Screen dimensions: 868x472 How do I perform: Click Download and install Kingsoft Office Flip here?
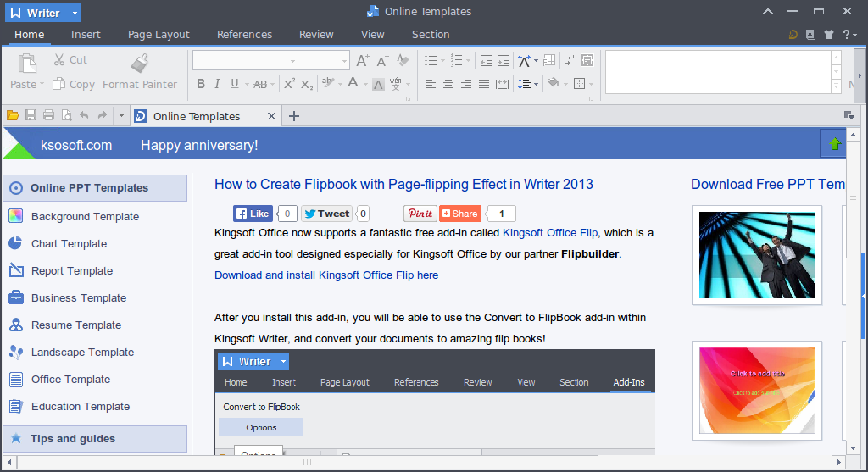coord(326,275)
